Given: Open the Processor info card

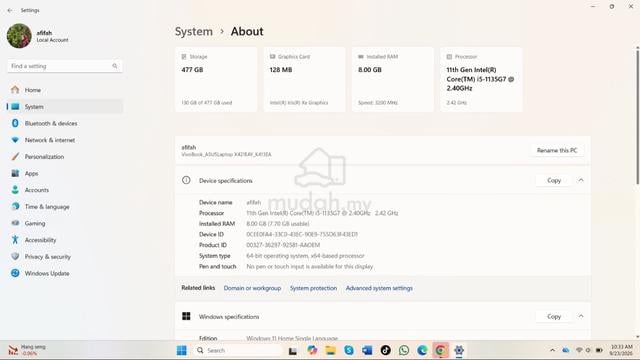Looking at the screenshot, I should click(481, 79).
